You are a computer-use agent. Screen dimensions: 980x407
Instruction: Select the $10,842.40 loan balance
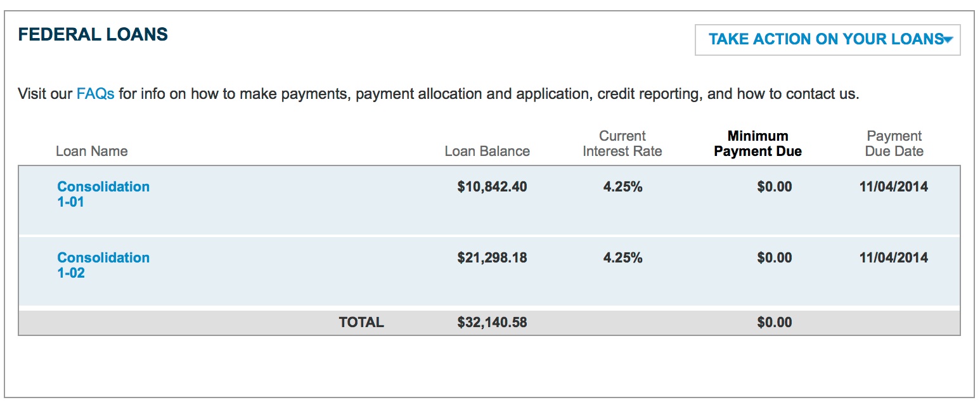(x=492, y=186)
